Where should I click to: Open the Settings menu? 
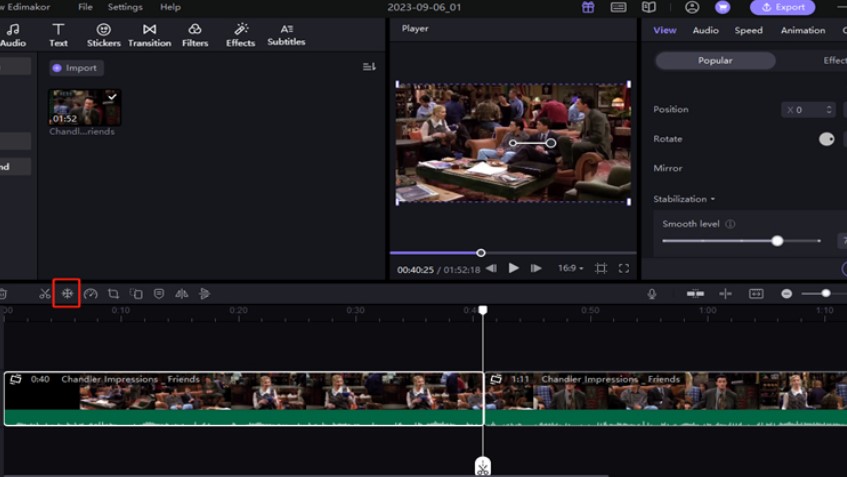[125, 7]
